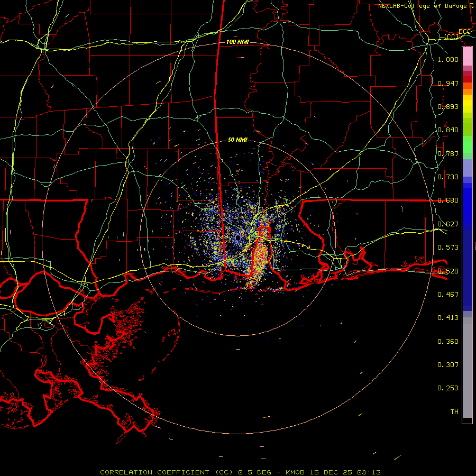Click the (CC) label above the color scale

pos(452,37)
